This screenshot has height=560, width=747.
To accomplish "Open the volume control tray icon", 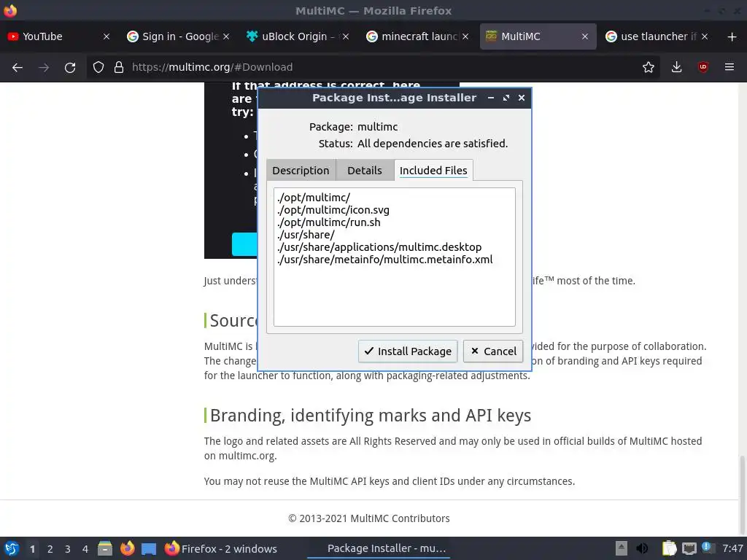I will click(x=642, y=548).
